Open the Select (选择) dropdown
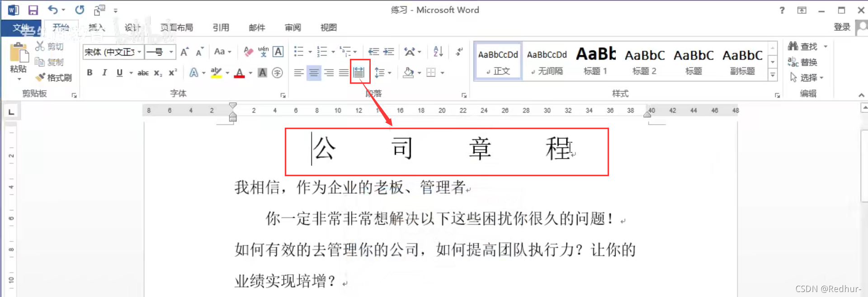The height and width of the screenshot is (297, 868). coord(807,77)
